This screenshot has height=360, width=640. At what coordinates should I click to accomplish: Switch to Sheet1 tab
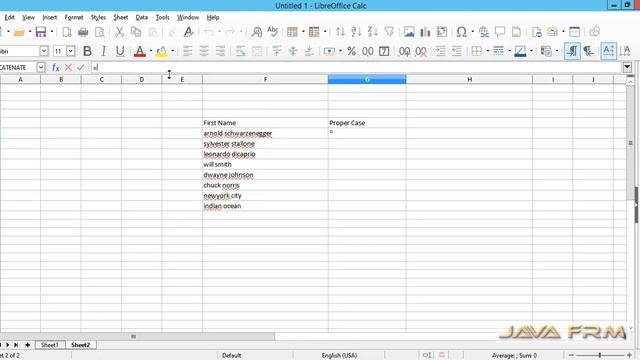pos(50,345)
